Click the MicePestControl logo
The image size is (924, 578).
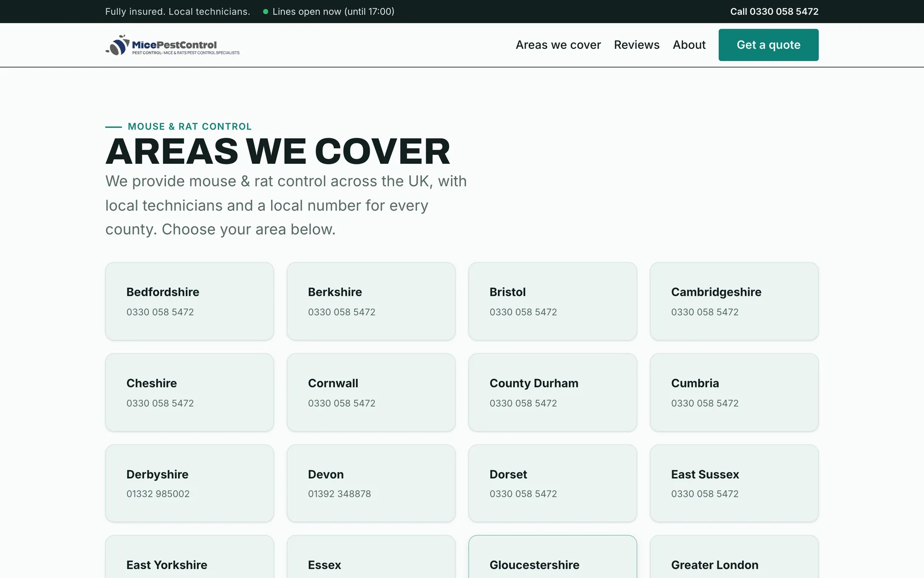[x=172, y=45]
